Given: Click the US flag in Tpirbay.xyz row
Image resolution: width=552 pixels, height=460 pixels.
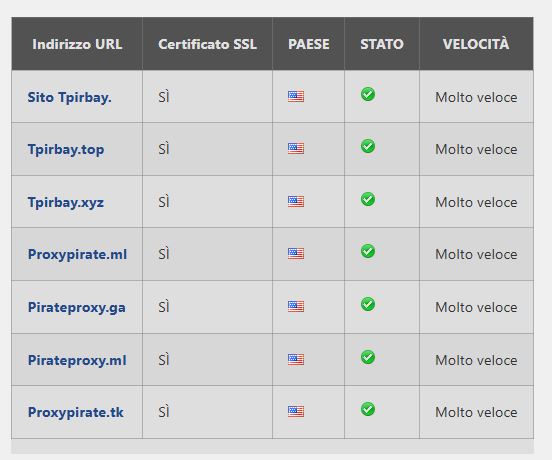Looking at the screenshot, I should point(296,201).
